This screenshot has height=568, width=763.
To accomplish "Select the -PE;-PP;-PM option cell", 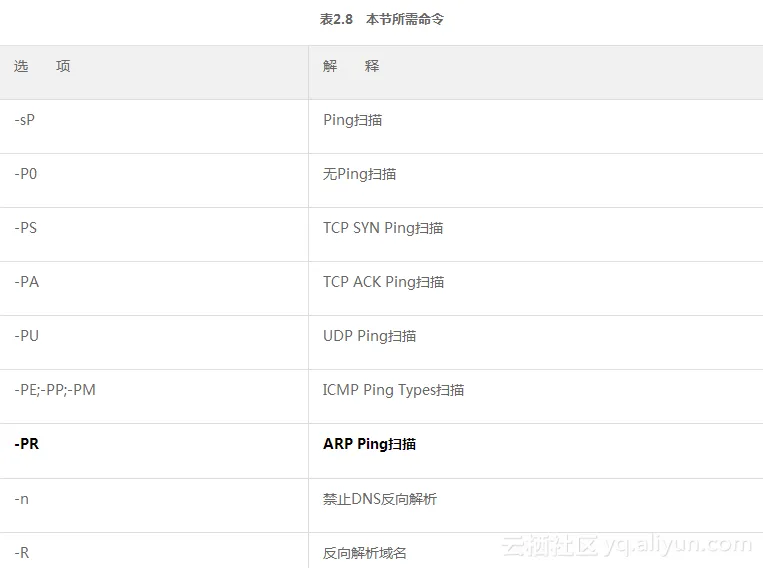I will coord(55,390).
